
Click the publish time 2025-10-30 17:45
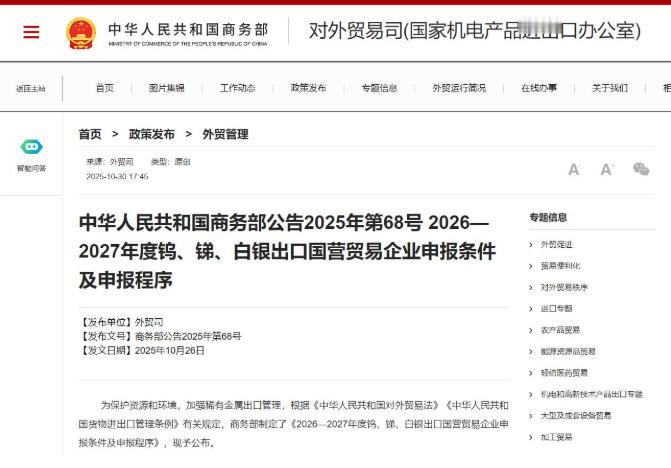(117, 177)
